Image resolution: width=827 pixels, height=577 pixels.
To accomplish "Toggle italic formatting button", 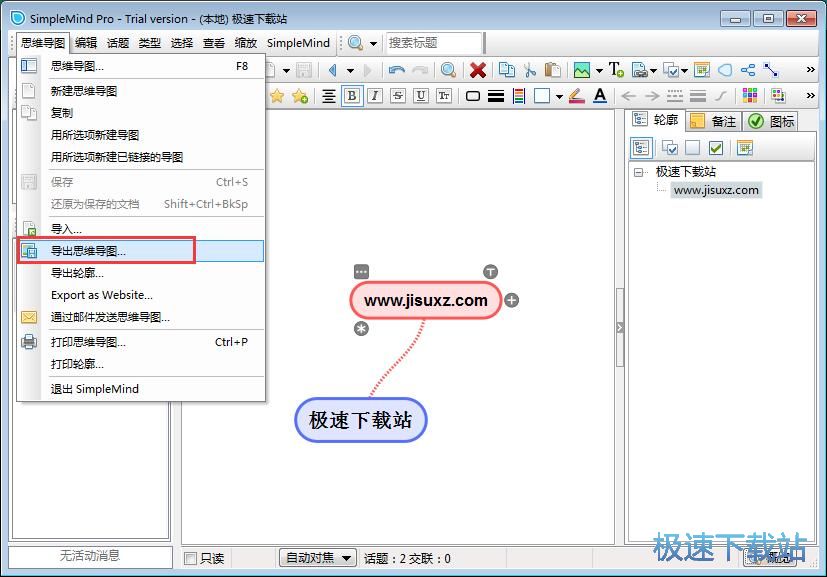I will [374, 96].
